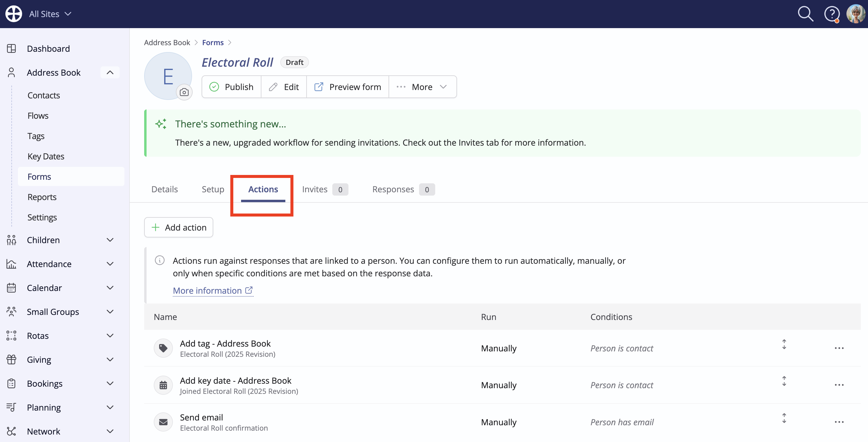Click the Edit button
Viewport: 868px width, 442px height.
284,87
